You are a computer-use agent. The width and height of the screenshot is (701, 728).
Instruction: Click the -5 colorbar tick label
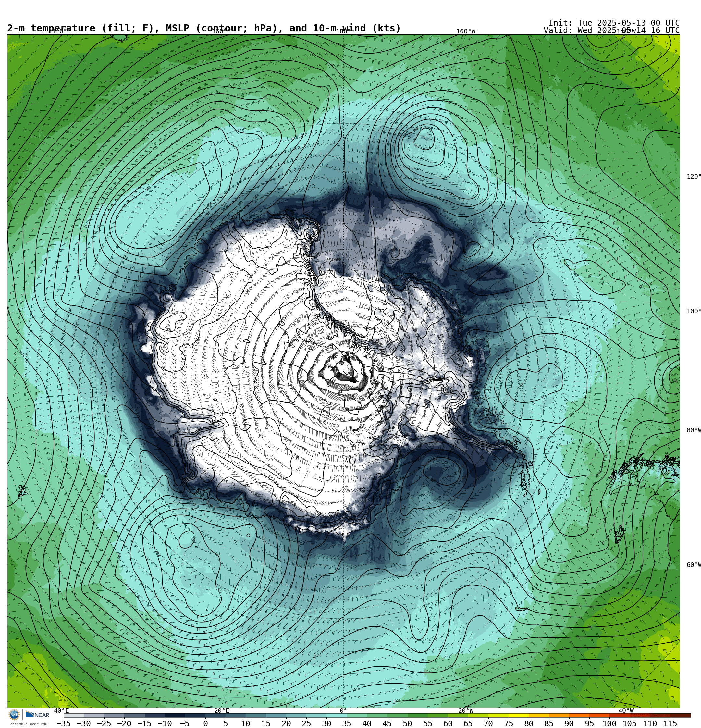(x=185, y=723)
